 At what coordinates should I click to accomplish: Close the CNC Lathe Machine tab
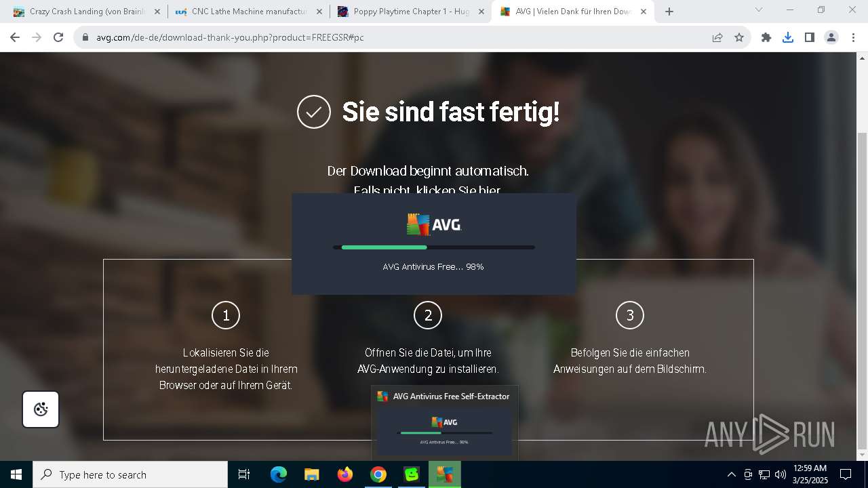point(319,12)
